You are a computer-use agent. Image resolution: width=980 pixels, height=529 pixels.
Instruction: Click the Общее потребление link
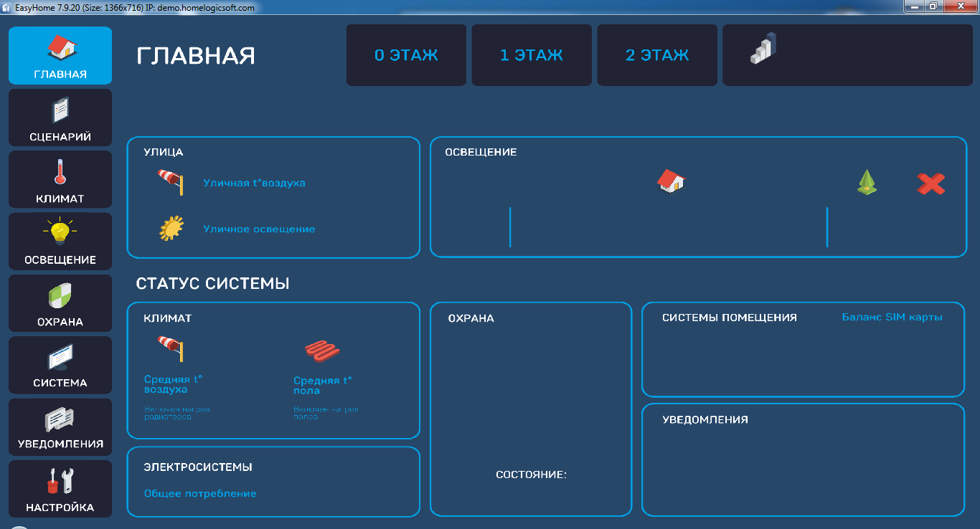click(x=200, y=493)
